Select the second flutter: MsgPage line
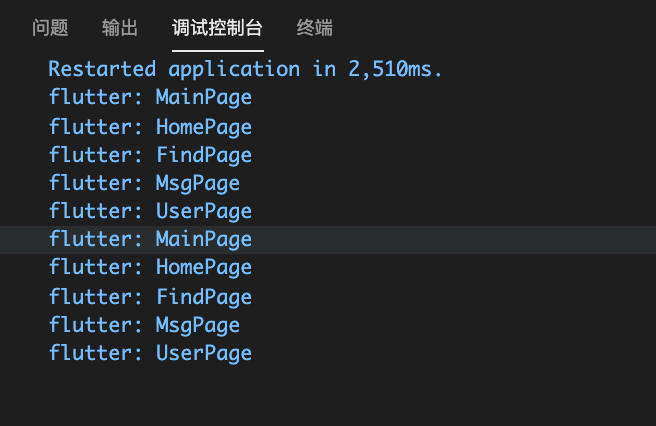The width and height of the screenshot is (656, 426). 144,325
